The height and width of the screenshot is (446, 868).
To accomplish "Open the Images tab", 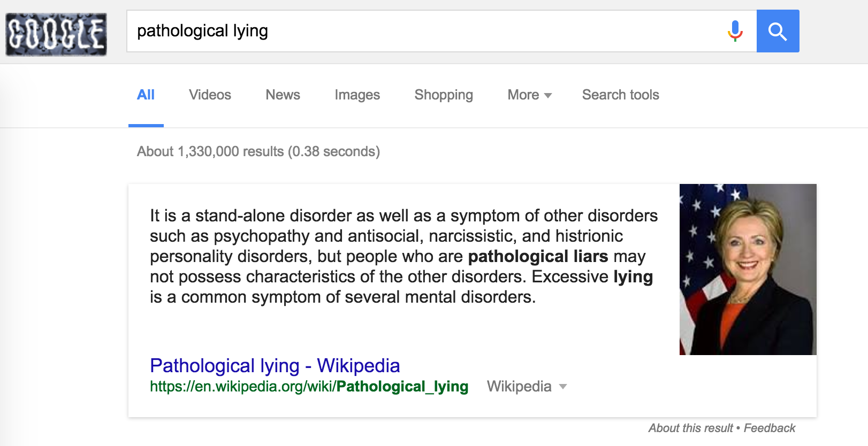I will click(x=357, y=95).
